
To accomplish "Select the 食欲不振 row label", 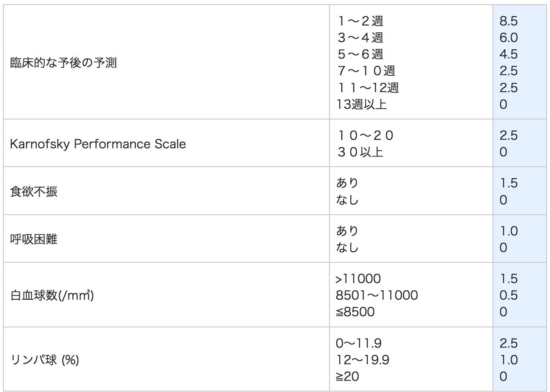I will coord(34,191).
